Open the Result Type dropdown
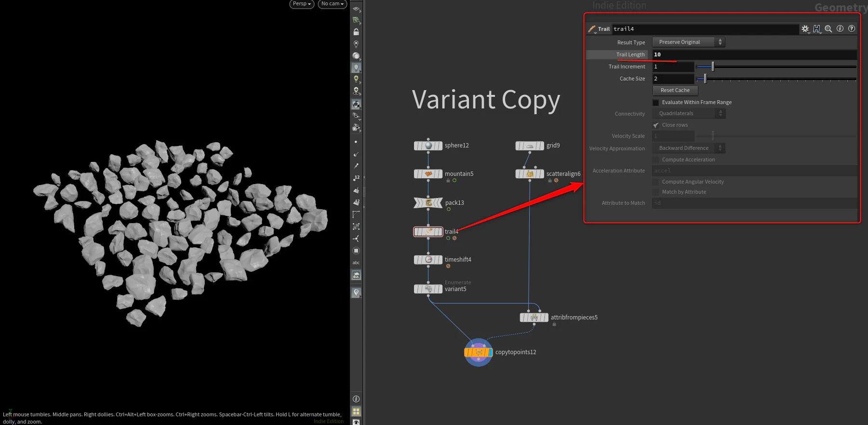 tap(689, 42)
